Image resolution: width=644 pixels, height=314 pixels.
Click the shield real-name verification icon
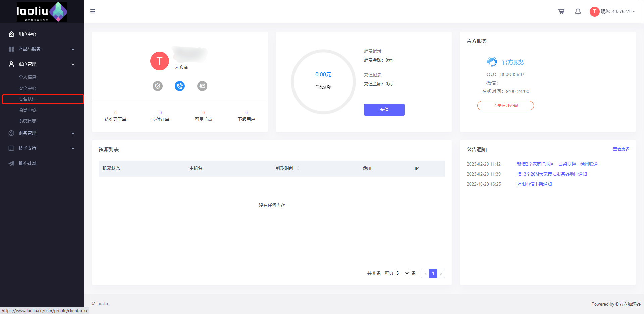tap(158, 86)
